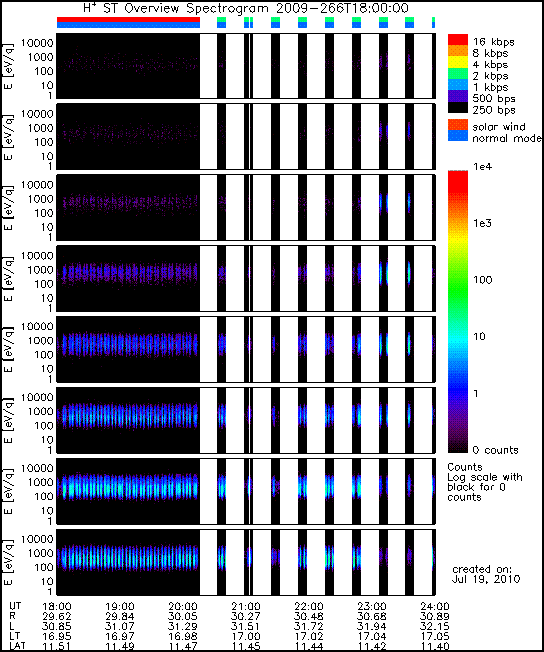Select the 'UT' row label
Screen dimensions: 544x652
(14, 606)
